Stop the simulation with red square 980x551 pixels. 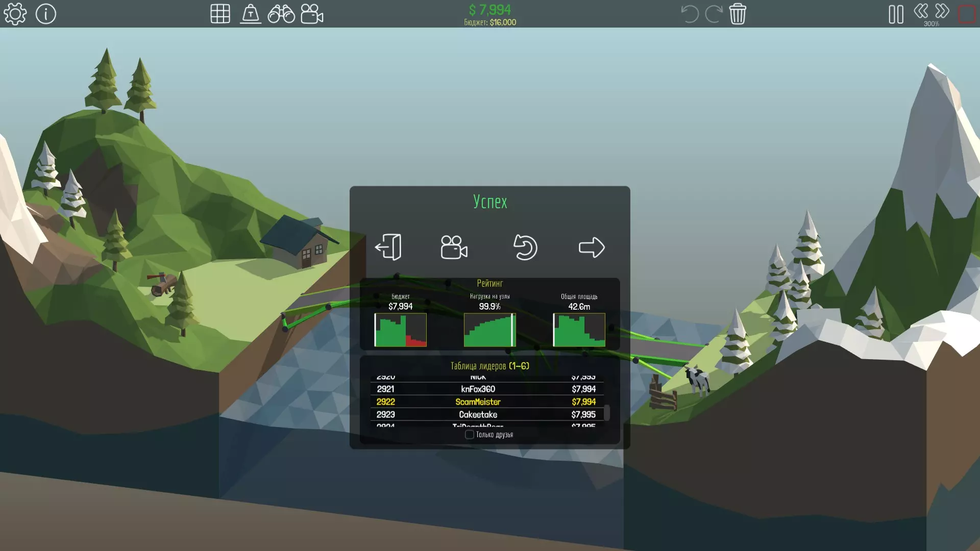point(967,14)
